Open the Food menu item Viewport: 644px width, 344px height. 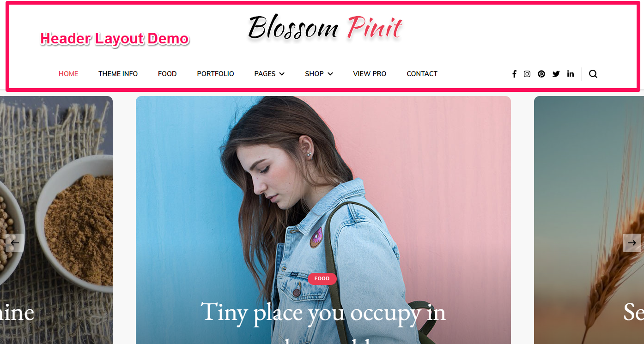[x=167, y=74]
